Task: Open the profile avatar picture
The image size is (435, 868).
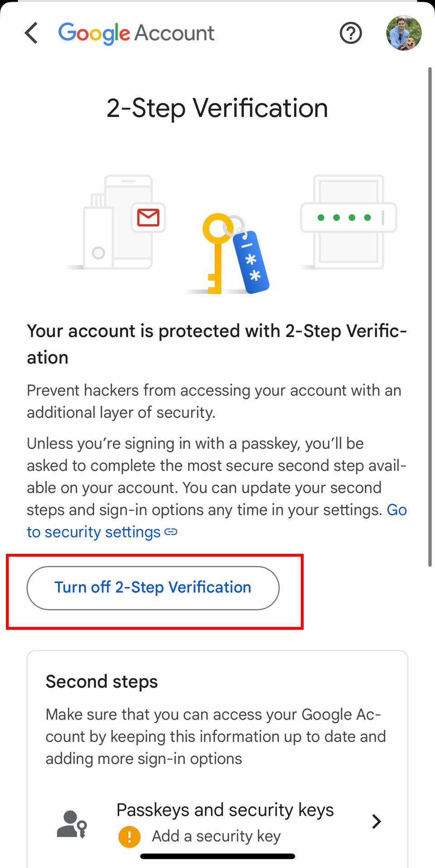Action: [x=403, y=33]
